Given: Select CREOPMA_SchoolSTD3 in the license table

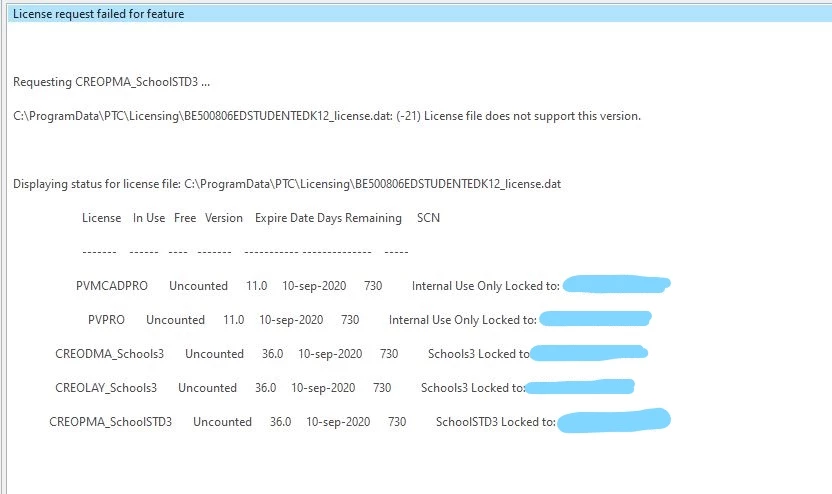Looking at the screenshot, I should click(x=110, y=422).
